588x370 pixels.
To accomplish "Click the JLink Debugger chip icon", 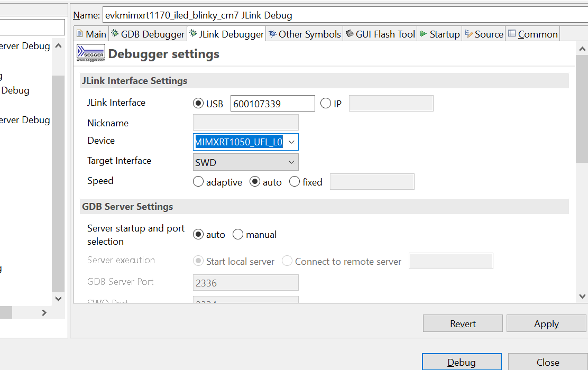I will [x=192, y=33].
